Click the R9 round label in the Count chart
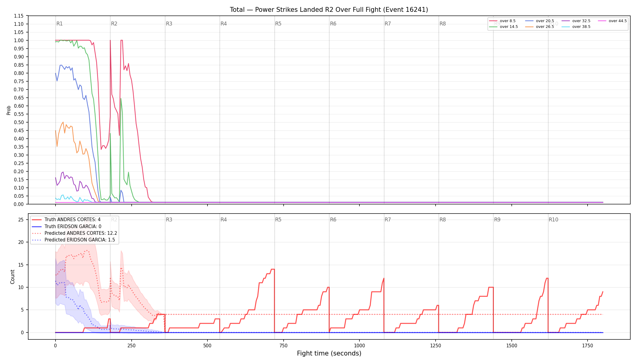This screenshot has width=637, height=364. [x=497, y=220]
